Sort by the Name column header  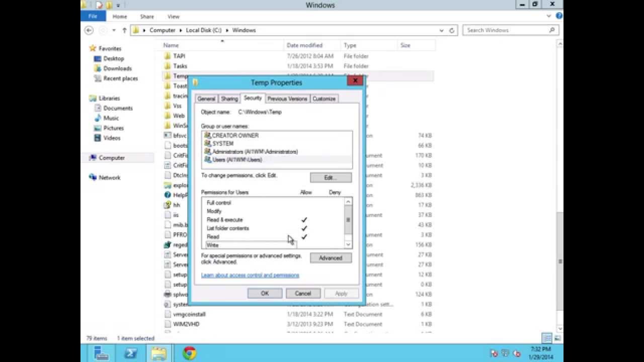coord(222,45)
